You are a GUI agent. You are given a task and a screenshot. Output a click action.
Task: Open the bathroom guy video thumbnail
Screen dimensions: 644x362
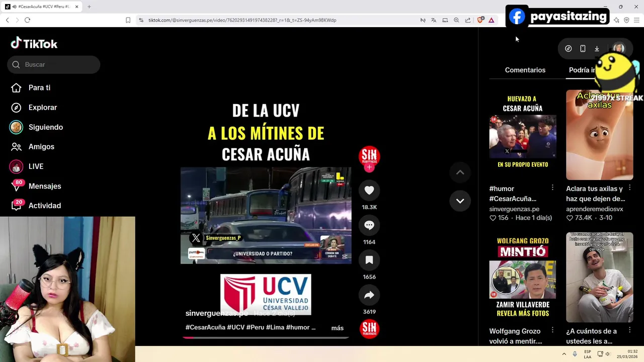tap(600, 277)
